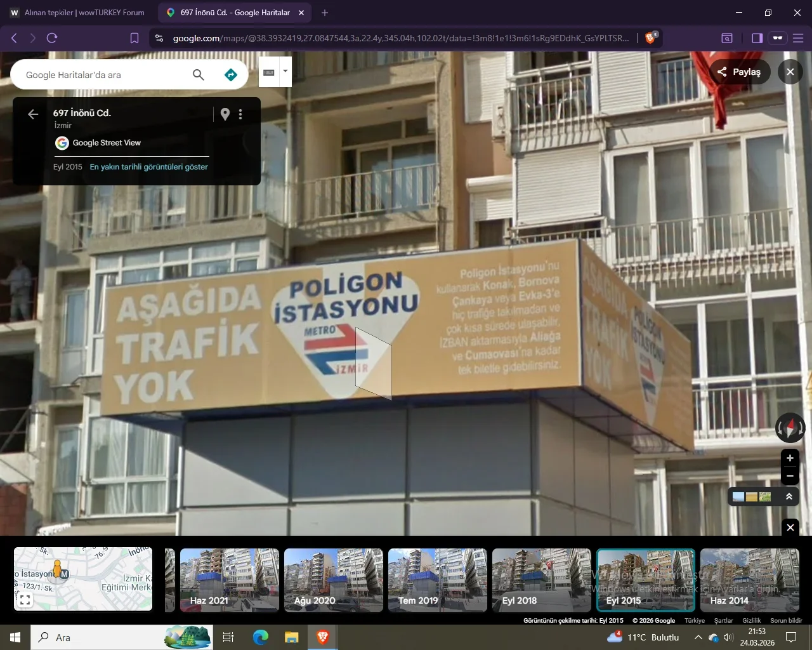
Task: Expand the mini map to fullscreen
Action: point(25,600)
